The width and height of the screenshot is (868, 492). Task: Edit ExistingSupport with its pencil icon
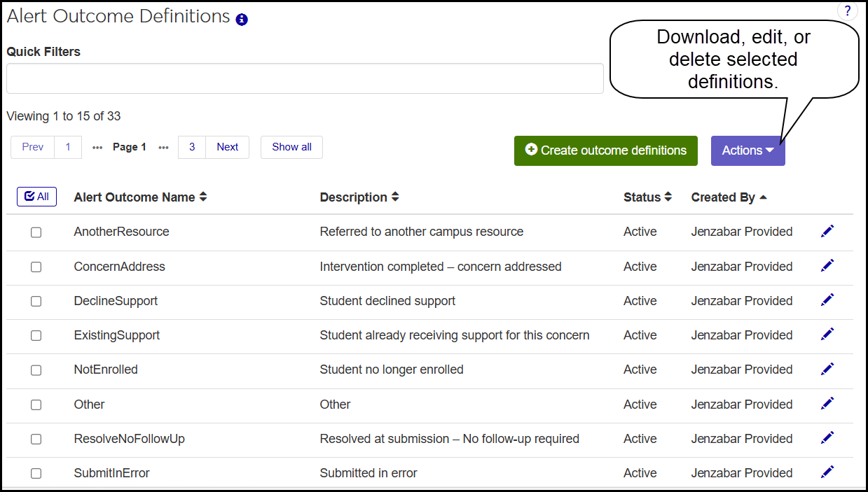[x=827, y=334]
